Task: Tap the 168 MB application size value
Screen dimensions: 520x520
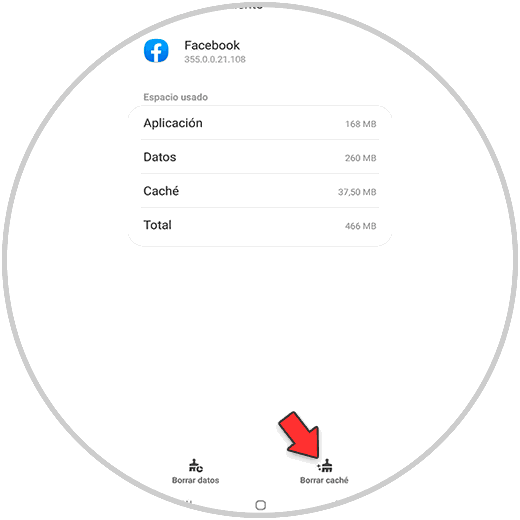Action: point(361,124)
